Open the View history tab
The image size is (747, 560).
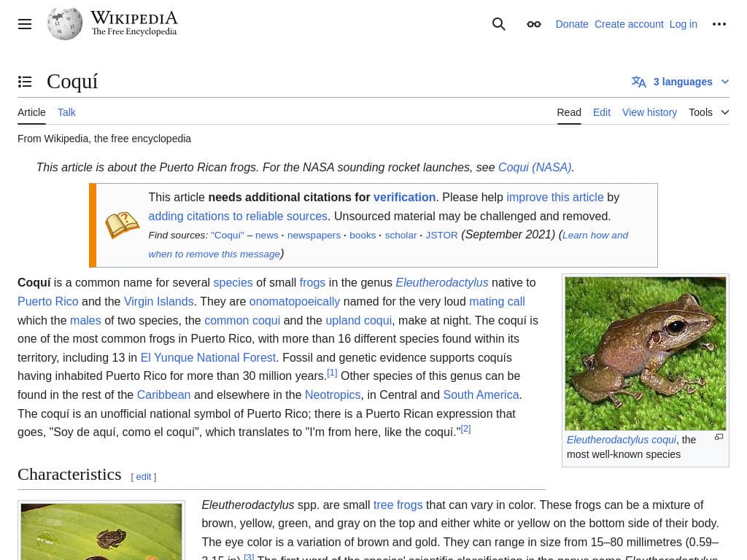[649, 112]
